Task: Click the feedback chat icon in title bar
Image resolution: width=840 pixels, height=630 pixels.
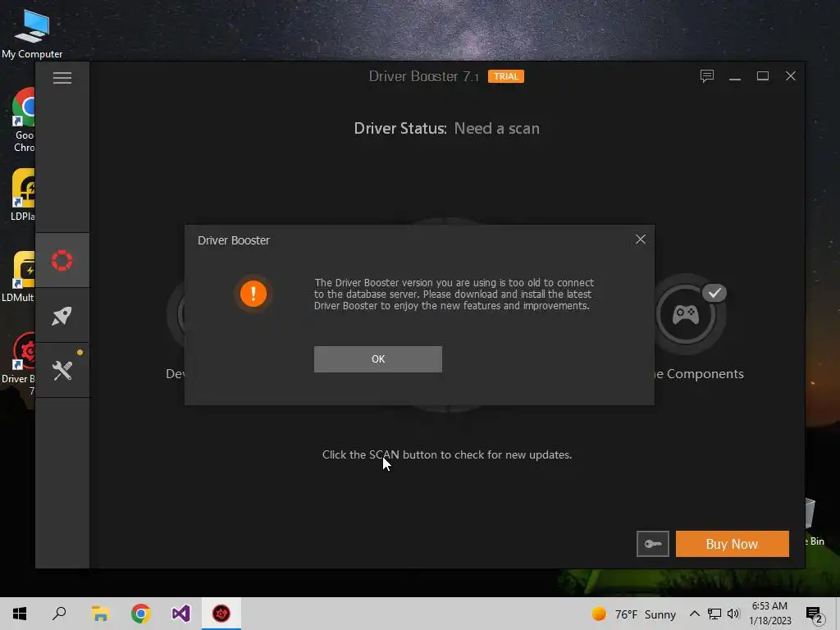Action: 707,76
